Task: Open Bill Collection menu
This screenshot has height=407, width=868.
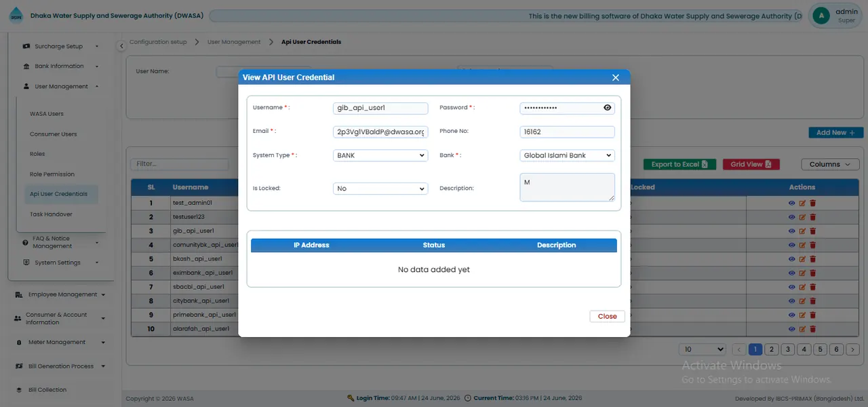Action: (x=47, y=390)
